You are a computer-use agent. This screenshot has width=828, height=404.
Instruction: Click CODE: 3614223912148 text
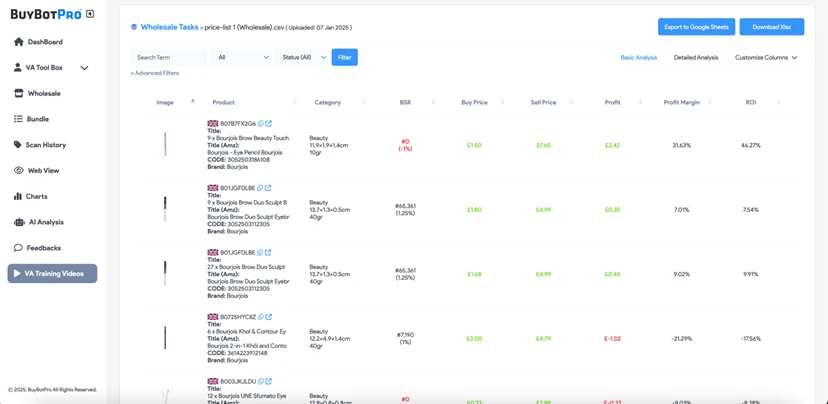click(238, 353)
